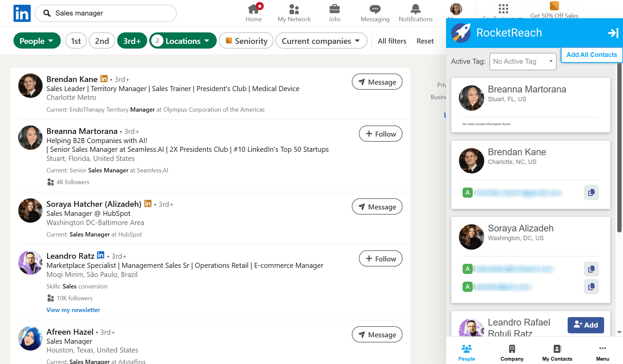This screenshot has height=364, width=623.
Task: Open For Business apps grid icon
Action: click(503, 9)
